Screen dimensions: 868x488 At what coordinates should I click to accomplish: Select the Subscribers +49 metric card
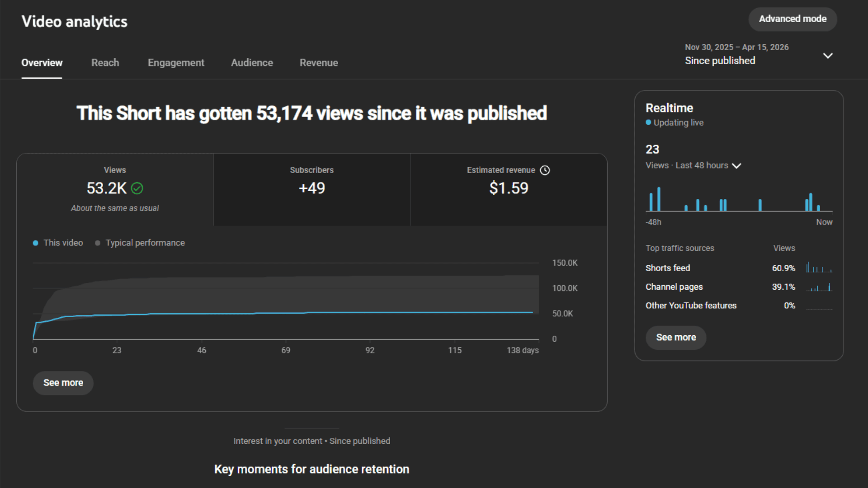click(311, 189)
